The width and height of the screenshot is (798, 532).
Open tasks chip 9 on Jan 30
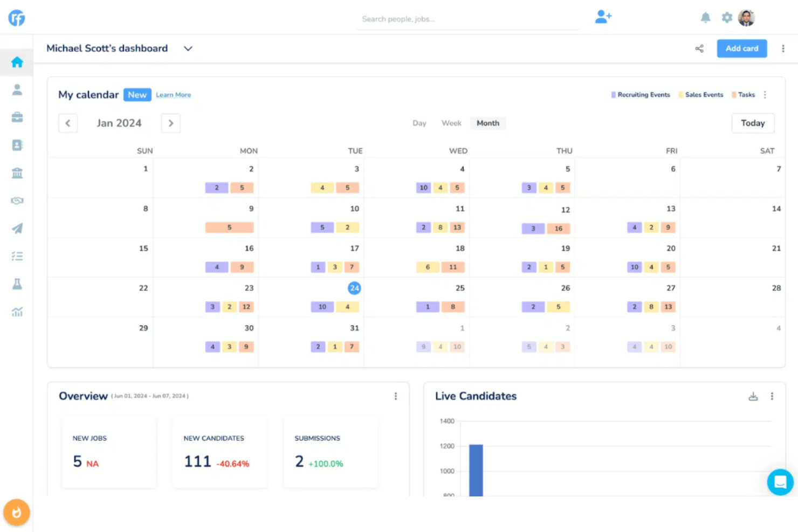click(246, 347)
